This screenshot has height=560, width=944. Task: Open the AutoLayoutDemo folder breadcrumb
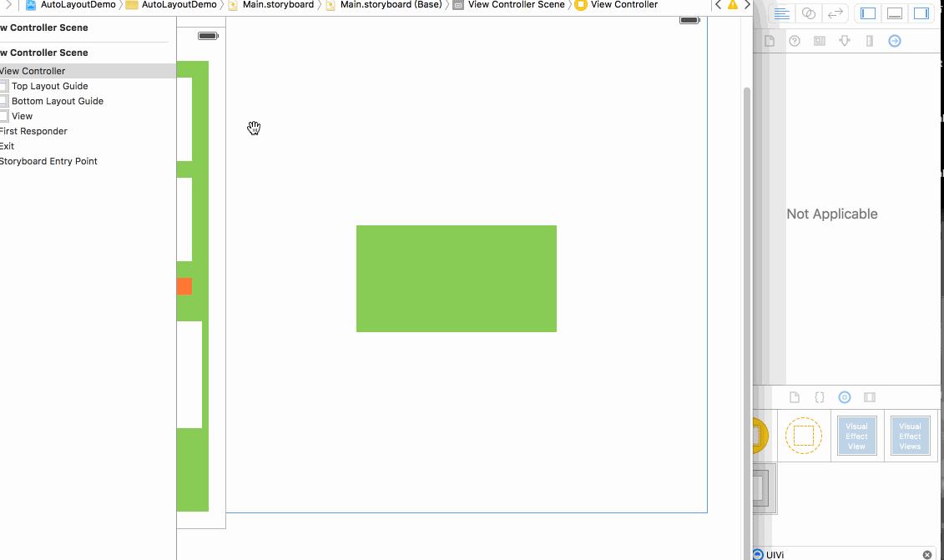click(x=171, y=5)
